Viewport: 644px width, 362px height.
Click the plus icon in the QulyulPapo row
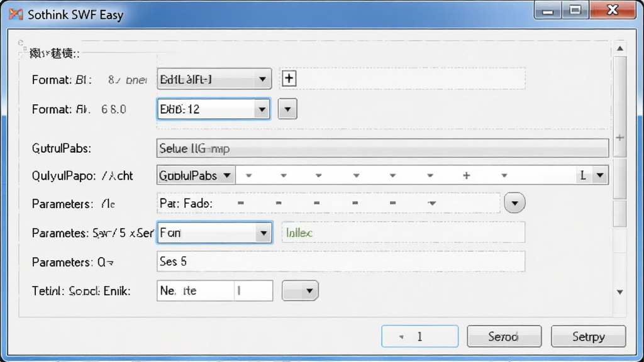pos(466,176)
